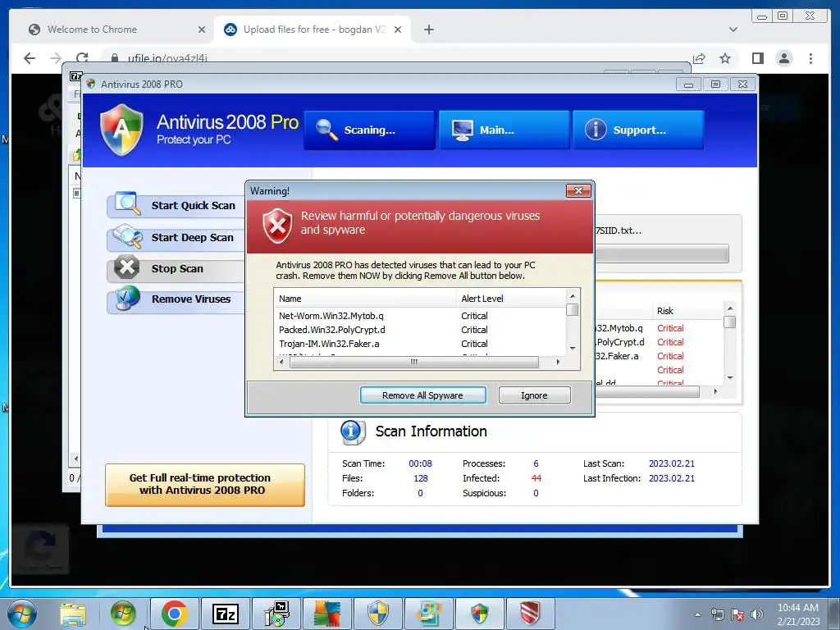Click the Chrome address bar URL
Viewport: 840px width, 630px height.
(167, 58)
